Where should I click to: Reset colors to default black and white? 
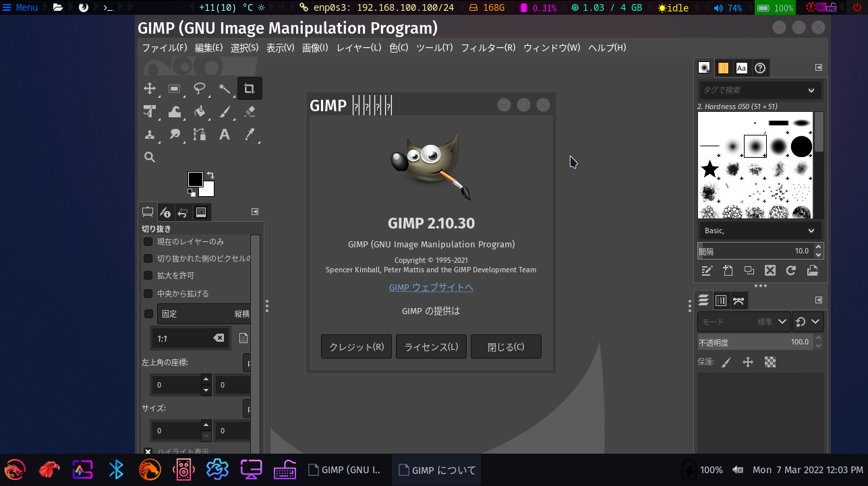pos(191,192)
